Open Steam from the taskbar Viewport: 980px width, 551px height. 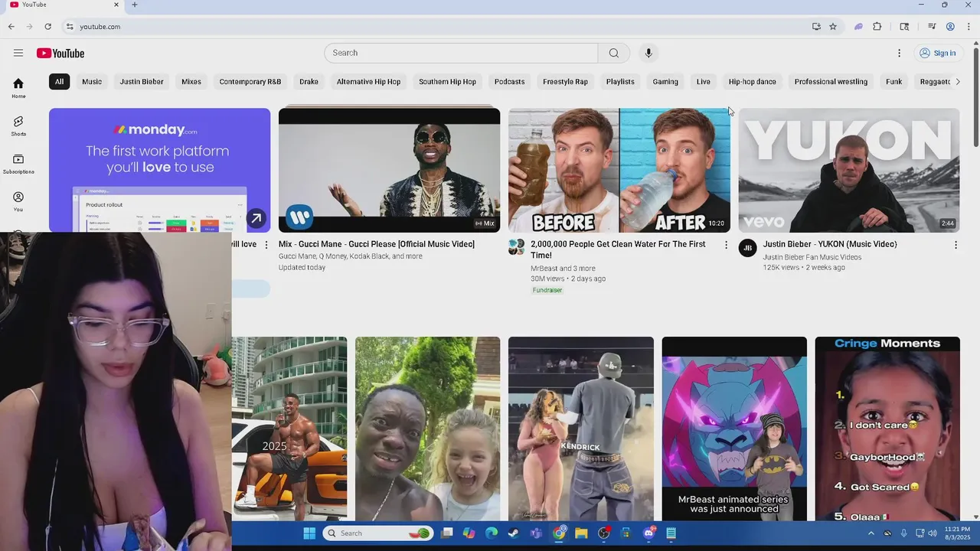click(x=513, y=533)
